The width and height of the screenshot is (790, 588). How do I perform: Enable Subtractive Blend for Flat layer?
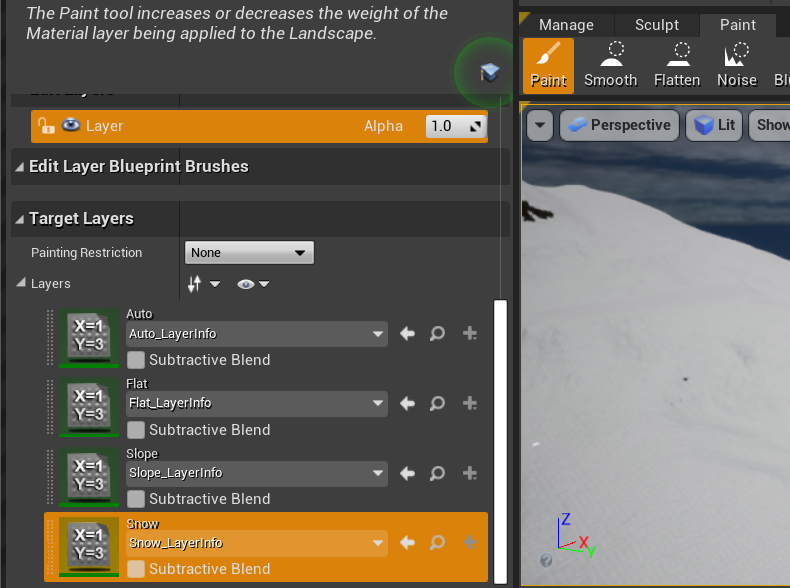(136, 430)
